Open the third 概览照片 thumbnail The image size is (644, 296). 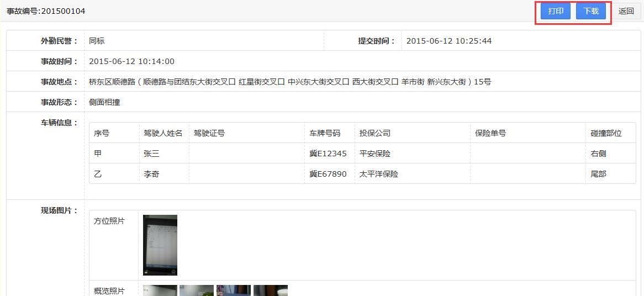coord(234,290)
